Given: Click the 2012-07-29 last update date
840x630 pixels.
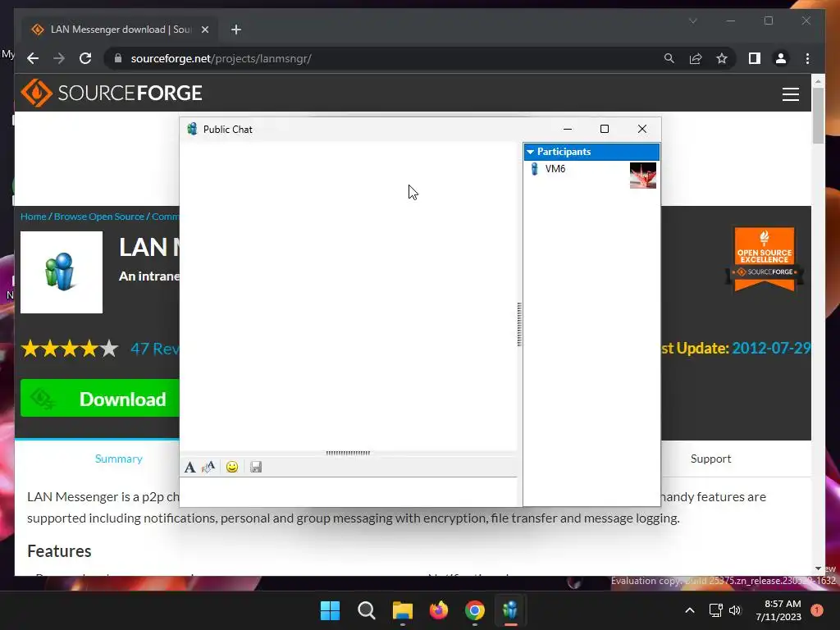Looking at the screenshot, I should pos(771,348).
